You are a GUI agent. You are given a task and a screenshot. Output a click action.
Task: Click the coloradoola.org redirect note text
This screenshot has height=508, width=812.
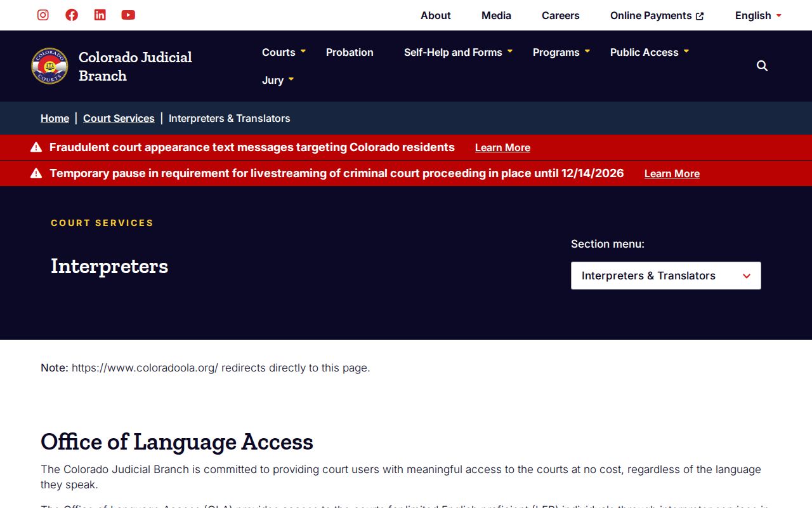[x=205, y=368]
